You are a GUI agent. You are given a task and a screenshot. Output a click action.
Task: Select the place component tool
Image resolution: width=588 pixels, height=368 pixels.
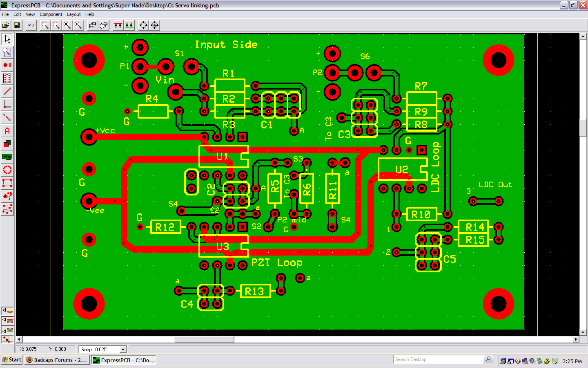7,79
